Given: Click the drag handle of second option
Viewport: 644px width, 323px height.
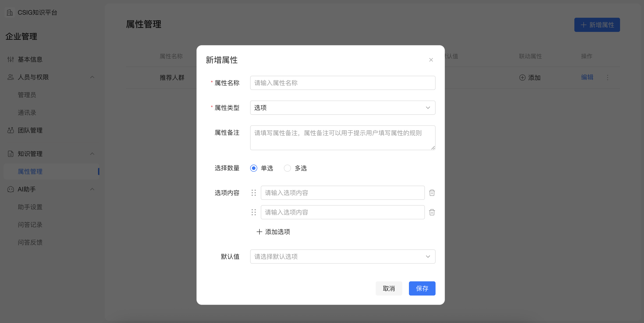Looking at the screenshot, I should click(x=253, y=212).
